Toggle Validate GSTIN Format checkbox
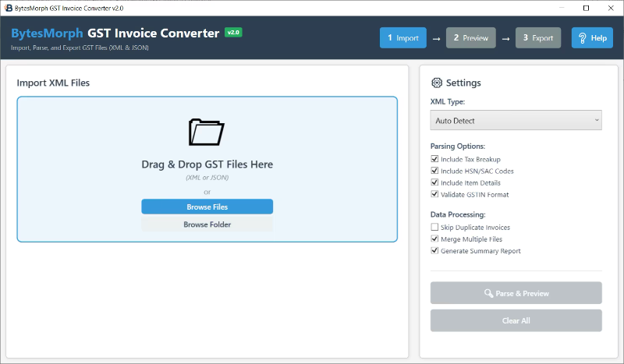 434,194
